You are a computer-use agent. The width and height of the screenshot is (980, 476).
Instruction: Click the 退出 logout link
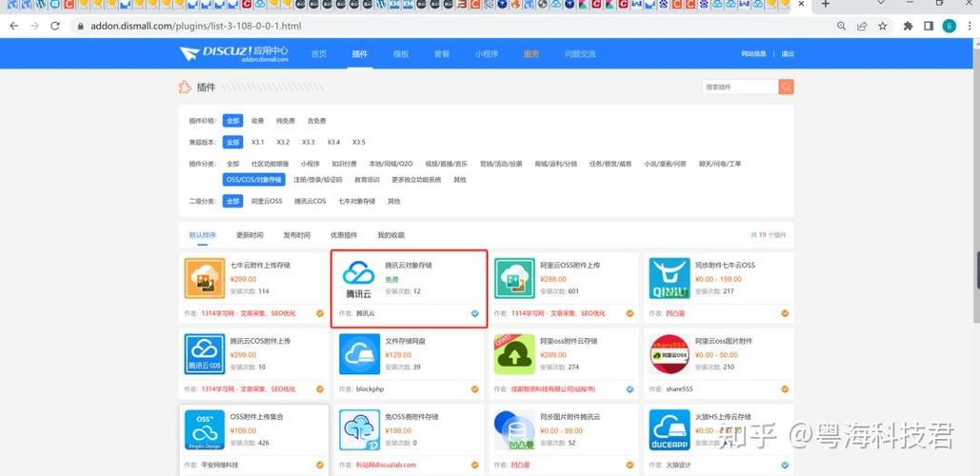[x=788, y=54]
